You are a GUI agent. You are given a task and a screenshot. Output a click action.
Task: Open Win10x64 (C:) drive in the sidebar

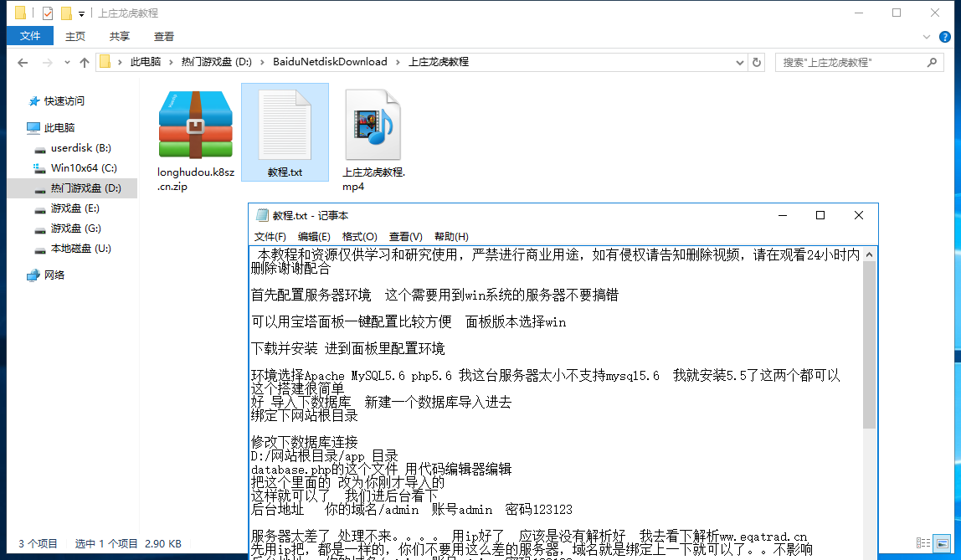84,168
